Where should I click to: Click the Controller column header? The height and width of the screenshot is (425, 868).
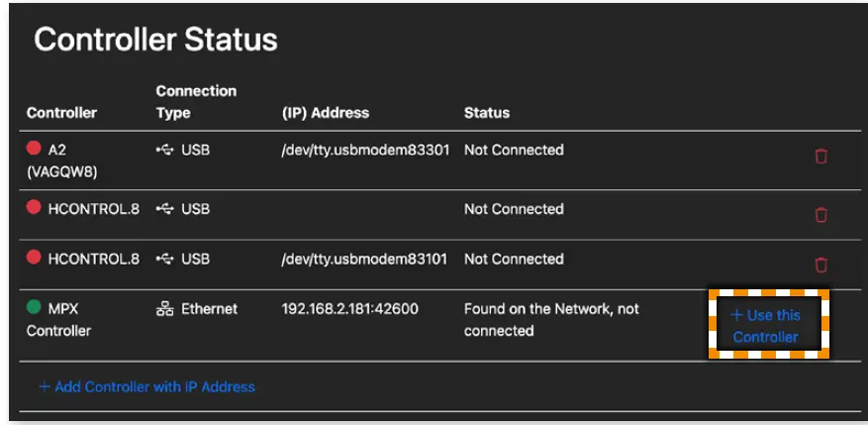61,113
